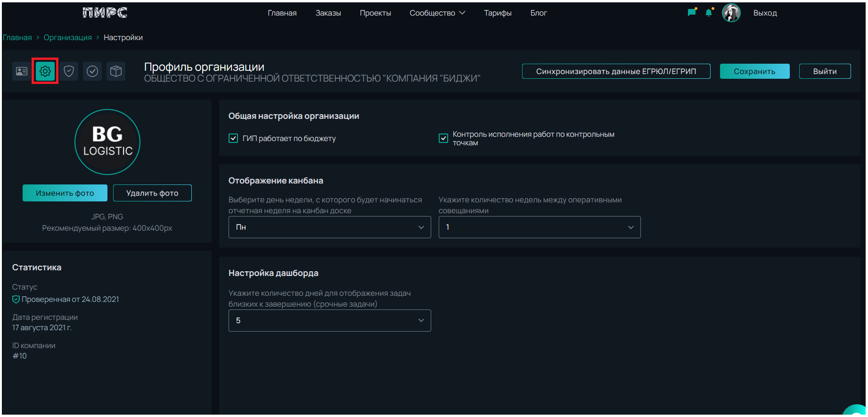Toggle 'ГИП работает по бюджету' checkbox
This screenshot has height=417, width=868.
[233, 138]
